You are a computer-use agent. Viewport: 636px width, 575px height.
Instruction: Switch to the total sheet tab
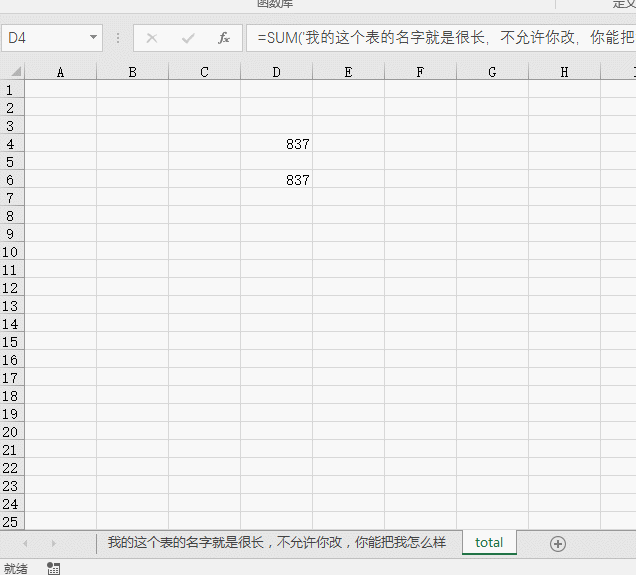pos(489,543)
